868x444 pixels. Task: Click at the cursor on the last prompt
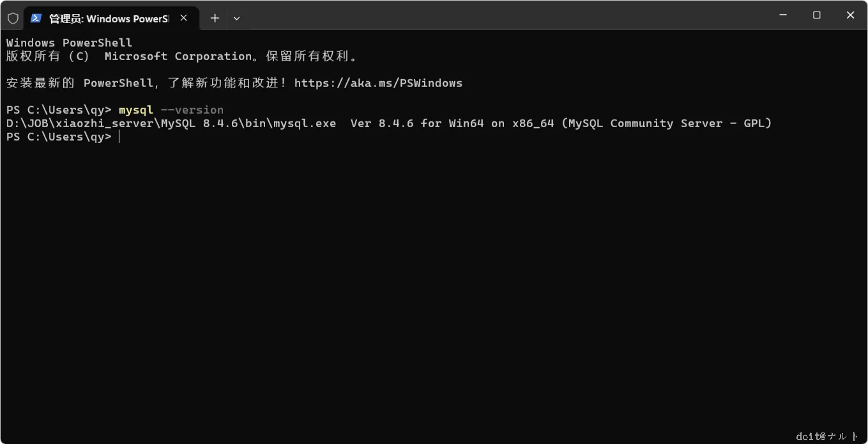tap(119, 137)
